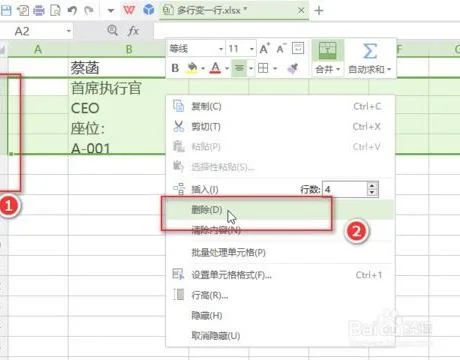The image size is (460, 360).
Task: Click the 合并 merge cells button
Action: click(328, 58)
